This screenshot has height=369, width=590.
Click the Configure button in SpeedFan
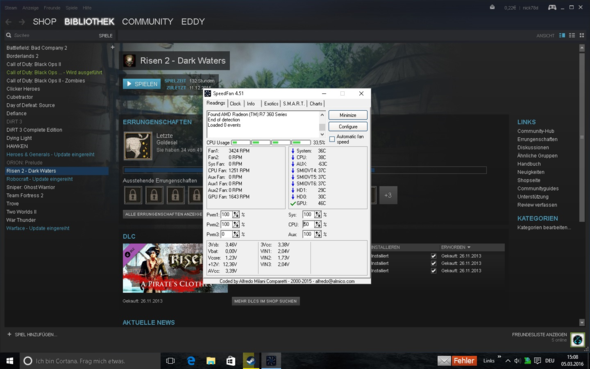coord(348,127)
